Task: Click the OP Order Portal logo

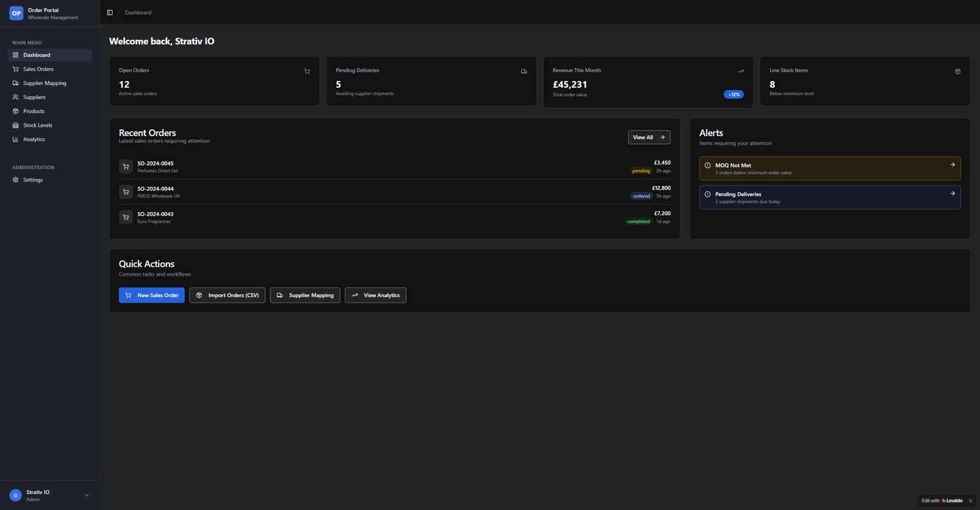Action: [x=16, y=13]
